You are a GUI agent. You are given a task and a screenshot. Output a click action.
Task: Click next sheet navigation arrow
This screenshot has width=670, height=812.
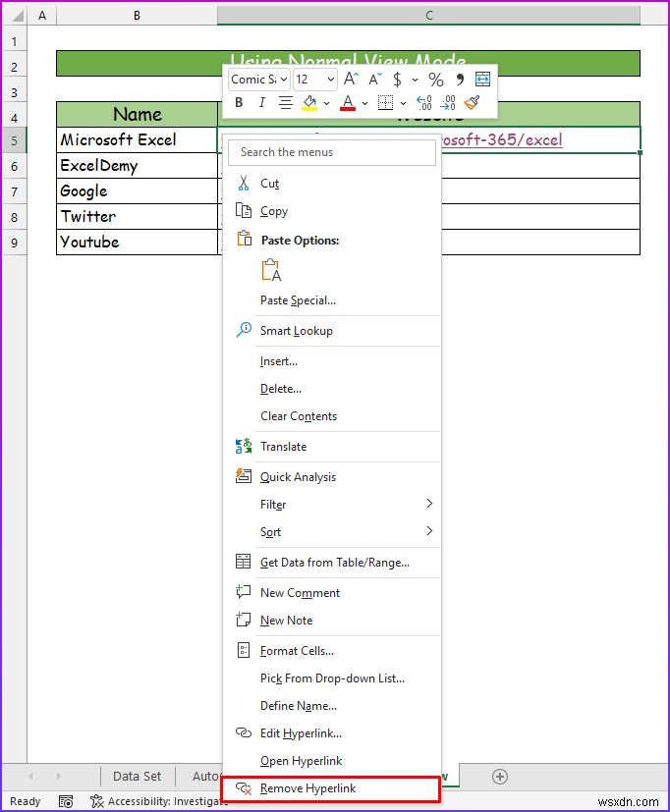pyautogui.click(x=59, y=777)
